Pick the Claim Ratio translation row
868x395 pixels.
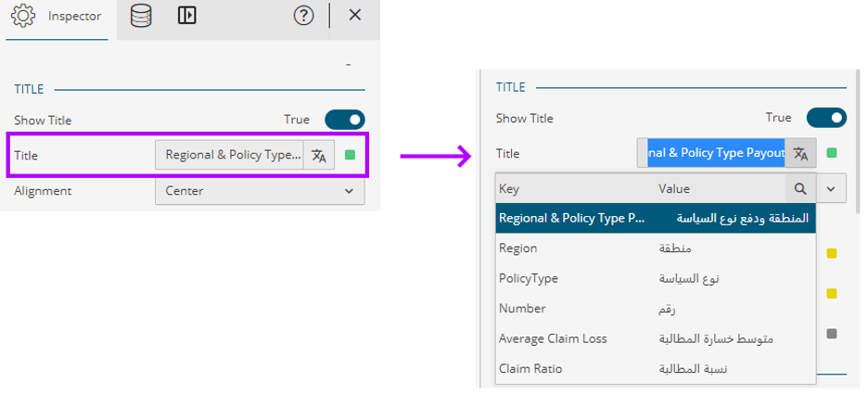click(x=655, y=368)
